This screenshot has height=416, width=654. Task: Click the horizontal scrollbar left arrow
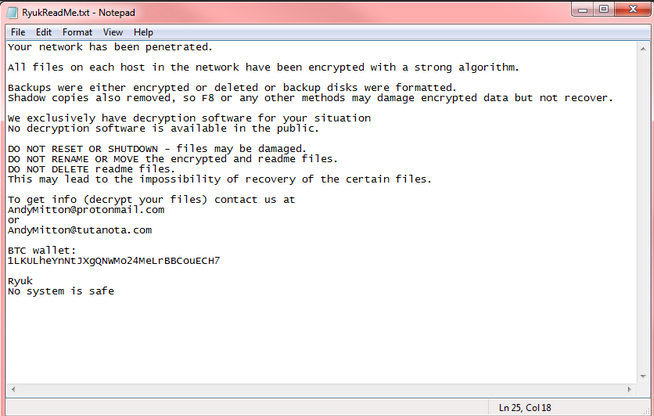13,390
